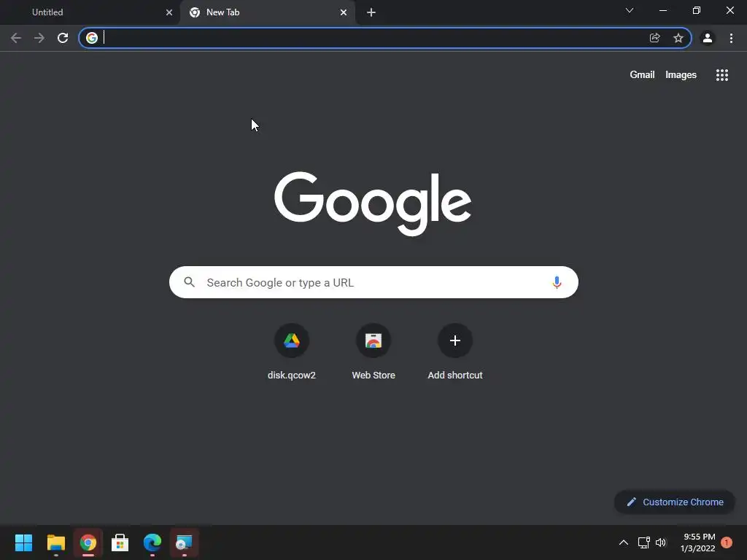Launch Microsoft Edge from the taskbar
This screenshot has width=747, height=560.
(x=152, y=542)
